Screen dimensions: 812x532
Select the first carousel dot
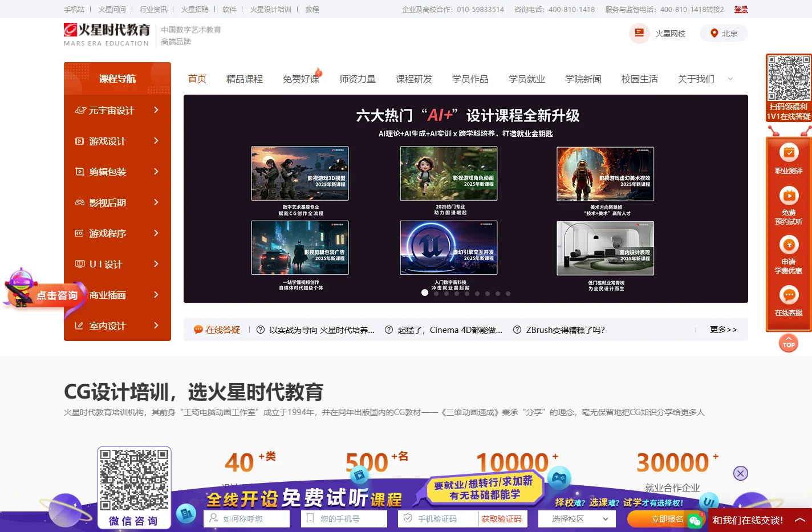click(425, 293)
